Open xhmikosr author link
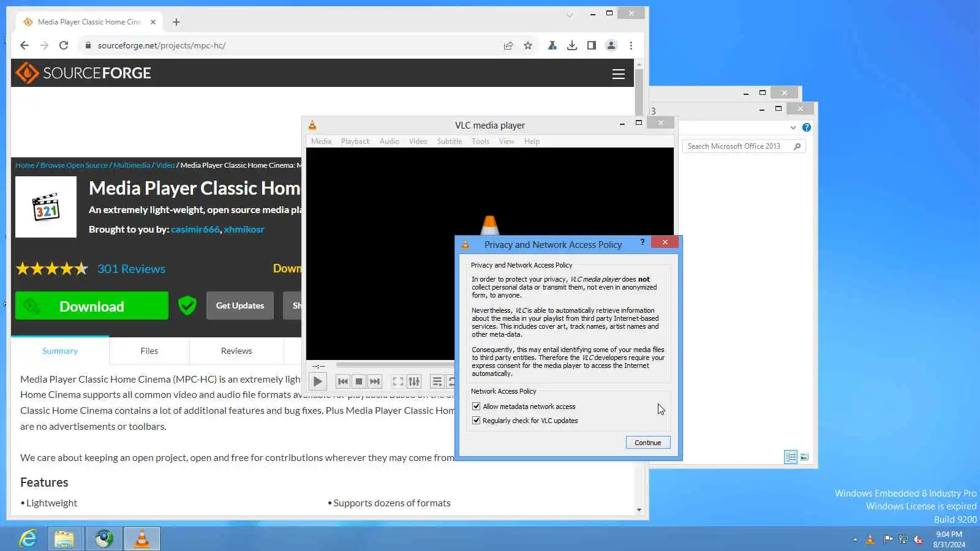 [x=244, y=230]
